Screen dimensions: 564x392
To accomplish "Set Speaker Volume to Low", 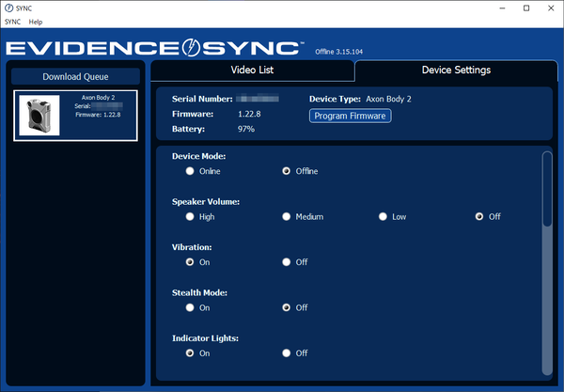I will tap(384, 216).
